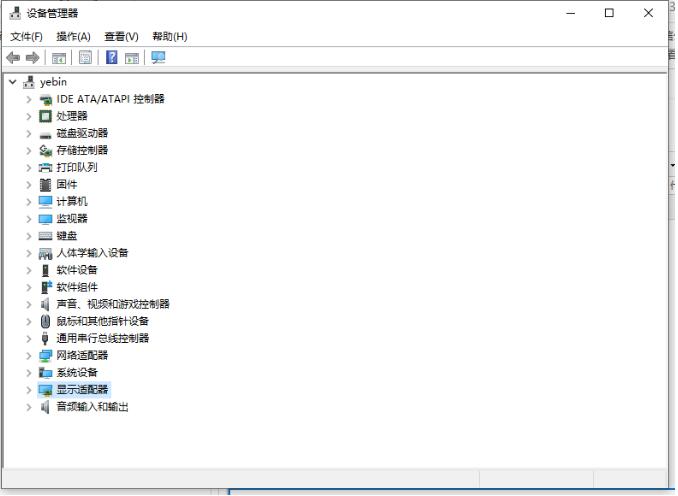Toggle the console tree pane icon
Viewport: 678px width, 496px height.
(59, 58)
